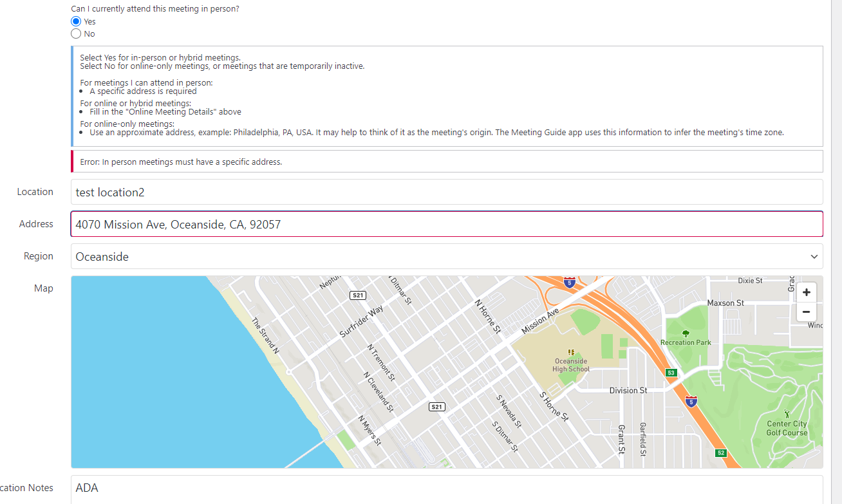Click the Mission Ave street label
Screen dimensions: 842x504
coord(540,321)
